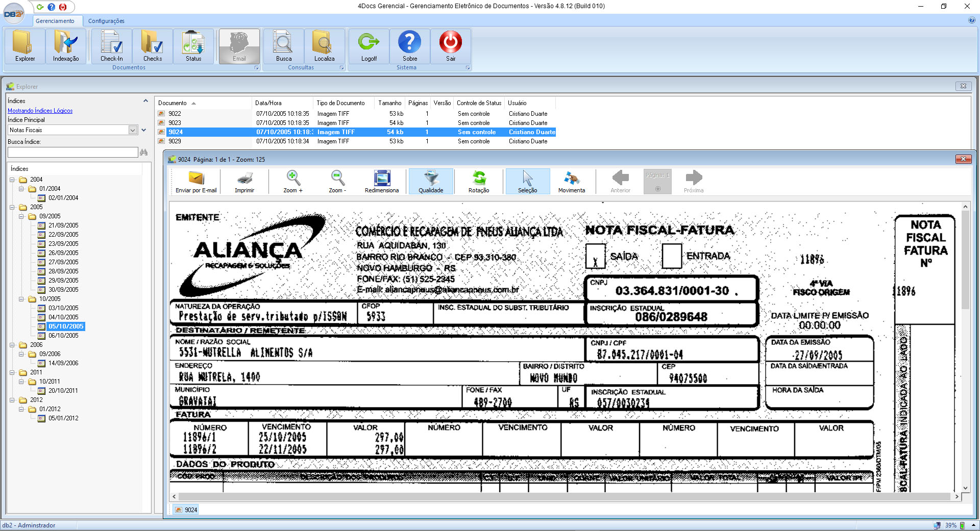
Task: Print document with Imprimir
Action: coord(244,182)
